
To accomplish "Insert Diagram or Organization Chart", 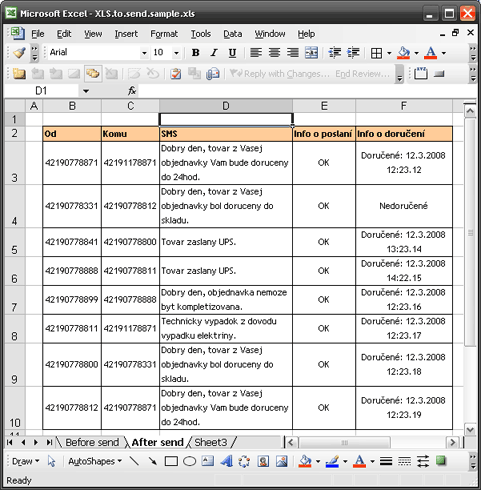I will [x=244, y=461].
